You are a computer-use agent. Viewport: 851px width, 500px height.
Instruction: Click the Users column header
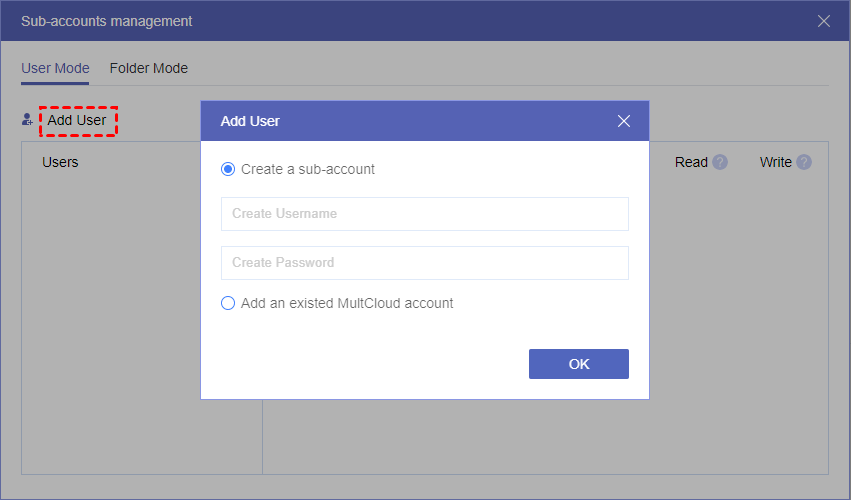click(60, 162)
